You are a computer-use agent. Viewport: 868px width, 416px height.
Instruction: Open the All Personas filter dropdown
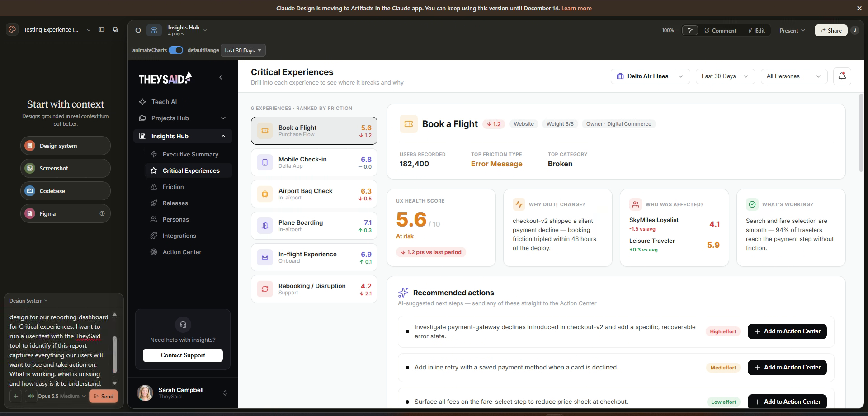click(x=794, y=76)
